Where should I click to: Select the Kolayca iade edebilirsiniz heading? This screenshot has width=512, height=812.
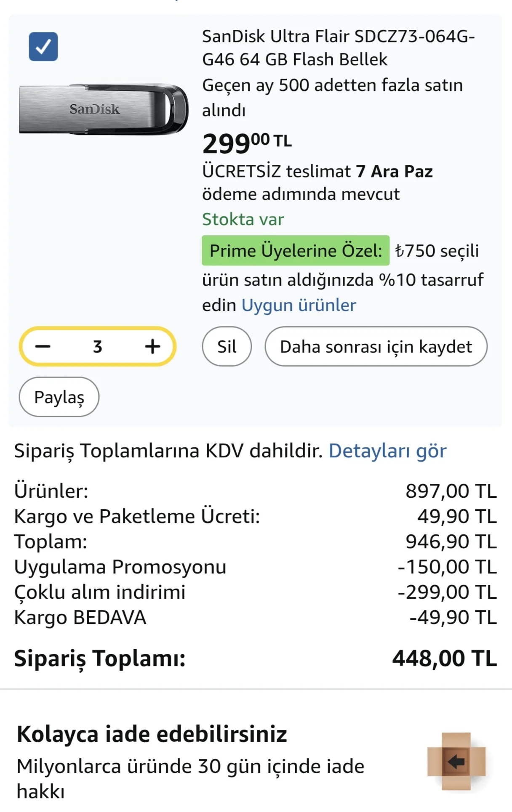tap(152, 734)
